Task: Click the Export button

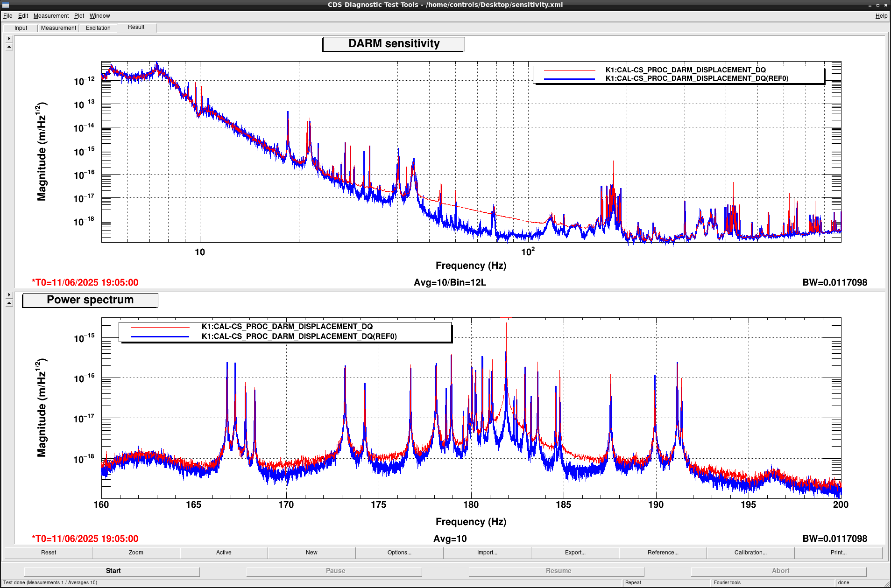Action: (x=575, y=553)
